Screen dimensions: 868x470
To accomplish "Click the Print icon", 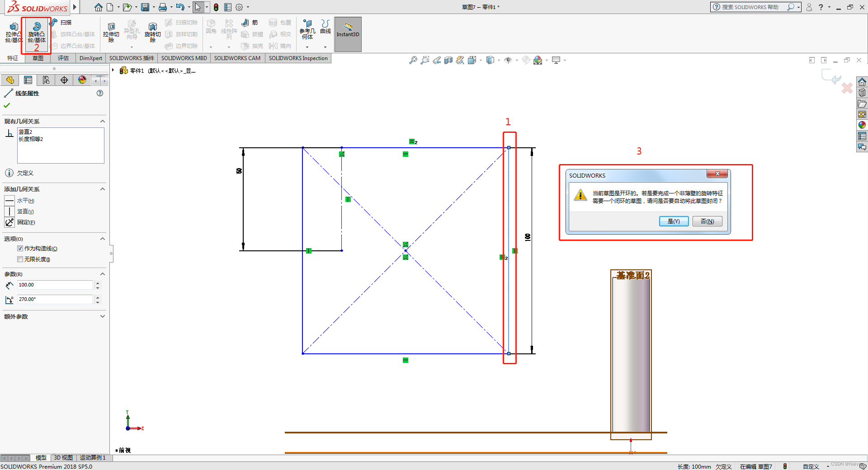I will [163, 7].
